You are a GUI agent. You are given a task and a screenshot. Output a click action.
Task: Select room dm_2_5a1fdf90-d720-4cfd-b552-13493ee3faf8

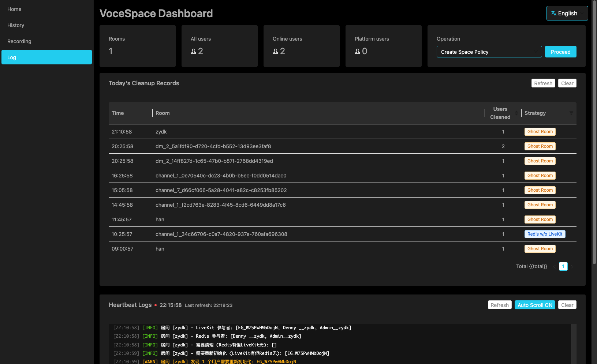click(213, 146)
